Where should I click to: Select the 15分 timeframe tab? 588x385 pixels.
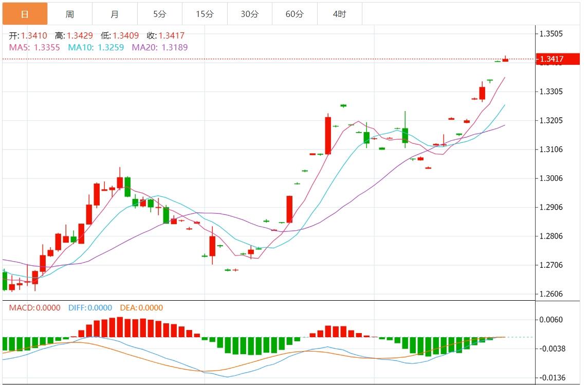coord(205,14)
